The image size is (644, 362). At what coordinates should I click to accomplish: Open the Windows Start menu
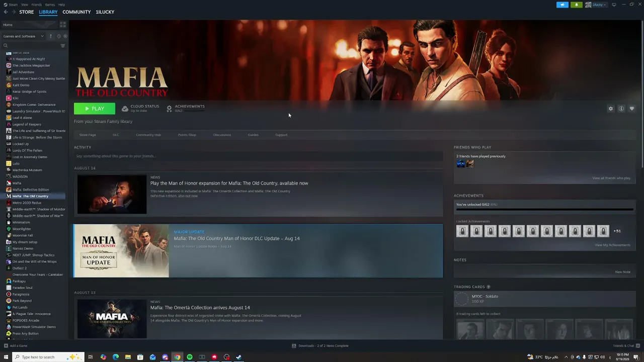[6, 357]
